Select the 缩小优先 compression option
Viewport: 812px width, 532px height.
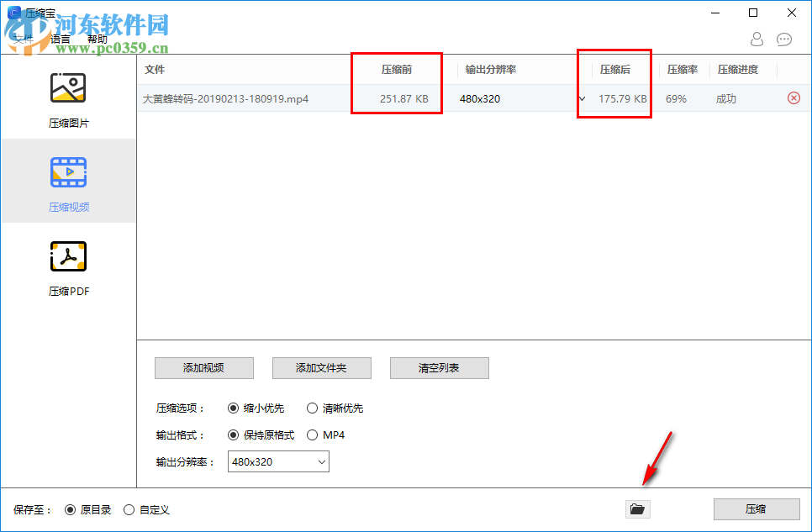tap(233, 408)
